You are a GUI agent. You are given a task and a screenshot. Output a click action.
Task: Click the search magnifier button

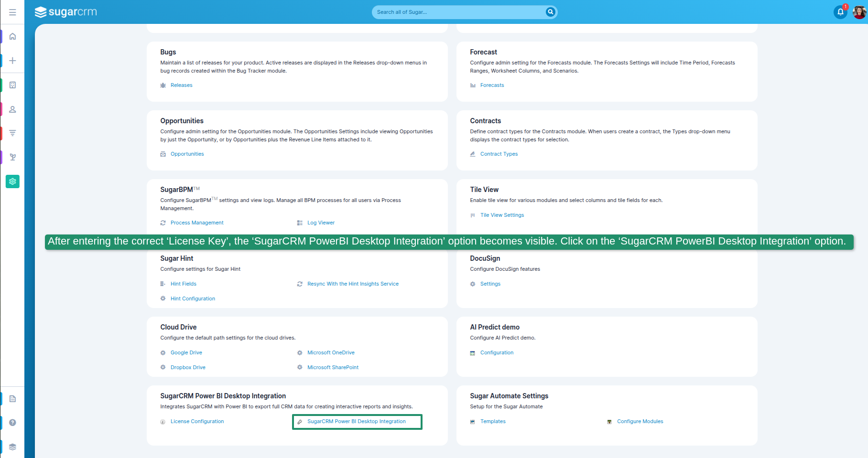click(x=550, y=12)
